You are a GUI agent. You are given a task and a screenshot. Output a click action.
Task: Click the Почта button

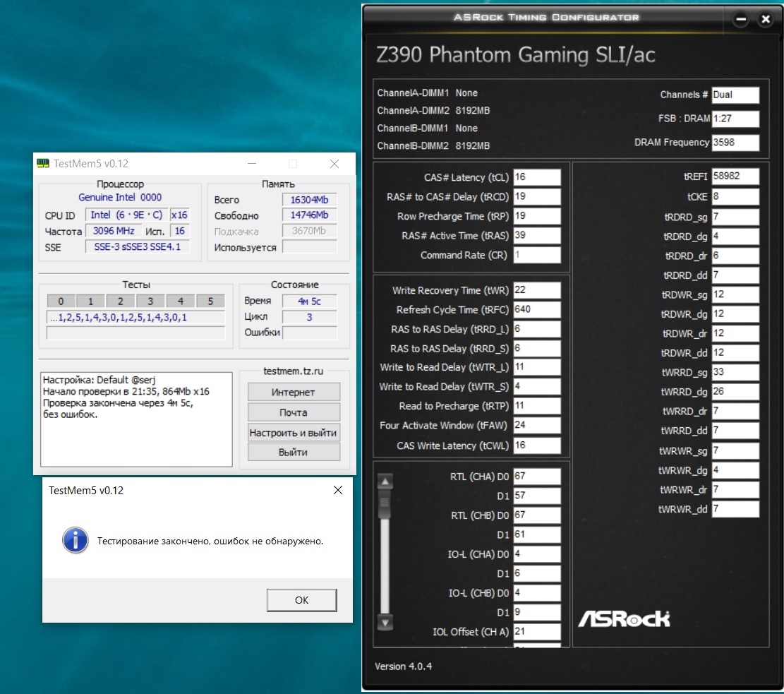pos(294,412)
